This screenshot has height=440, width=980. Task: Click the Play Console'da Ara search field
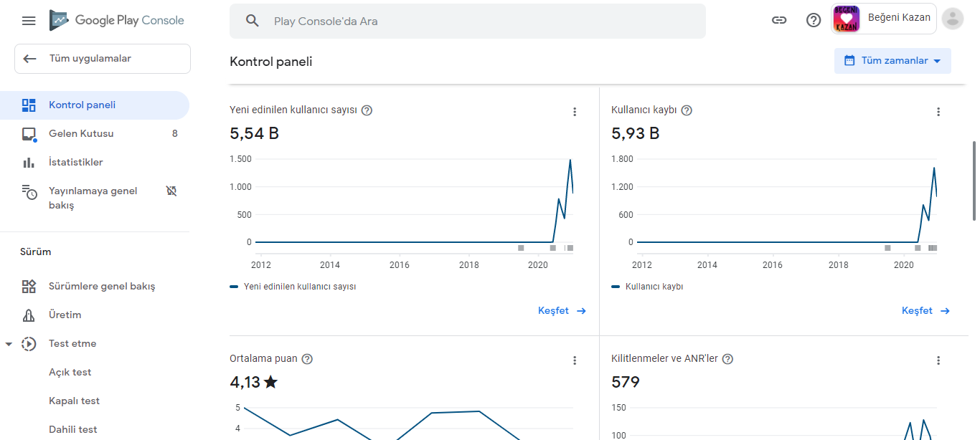[468, 21]
